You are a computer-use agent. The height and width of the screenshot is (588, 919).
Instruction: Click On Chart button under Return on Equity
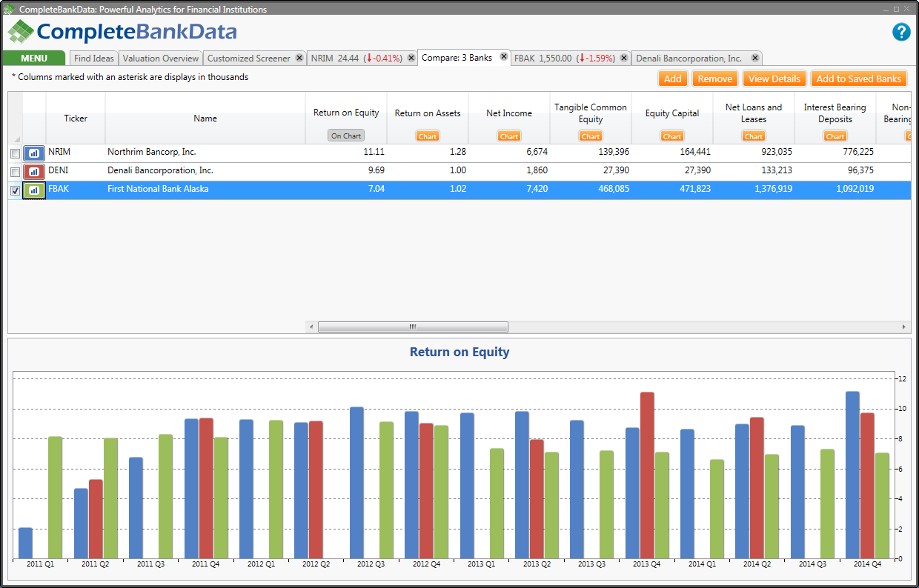tap(346, 136)
